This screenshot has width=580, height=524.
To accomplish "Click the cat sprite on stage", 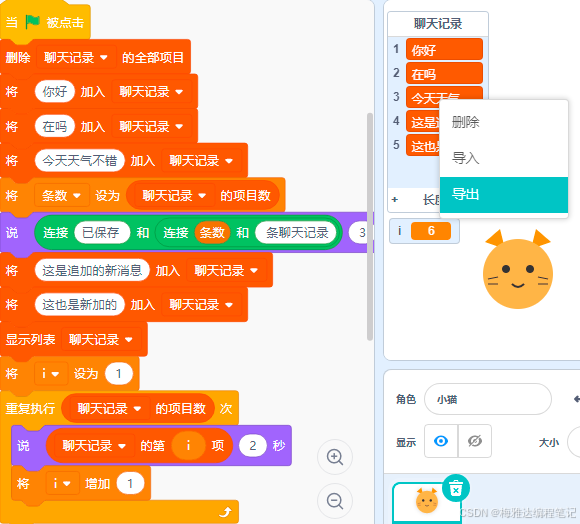I will (517, 269).
